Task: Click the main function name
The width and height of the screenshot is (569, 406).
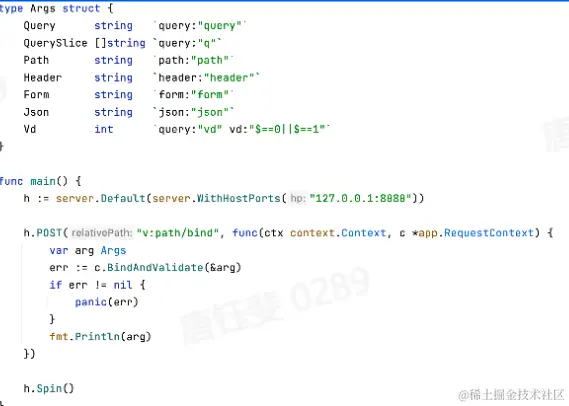Action: pos(42,181)
